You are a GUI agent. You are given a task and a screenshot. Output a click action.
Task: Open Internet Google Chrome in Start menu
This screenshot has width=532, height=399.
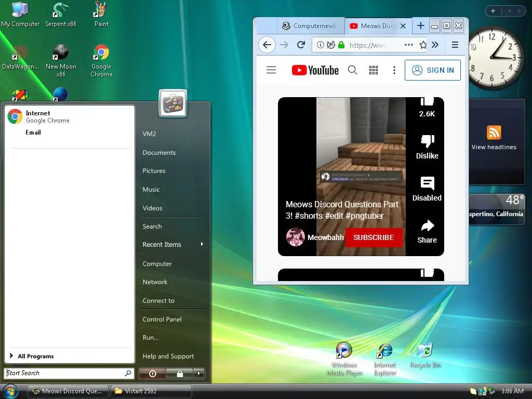(69, 116)
